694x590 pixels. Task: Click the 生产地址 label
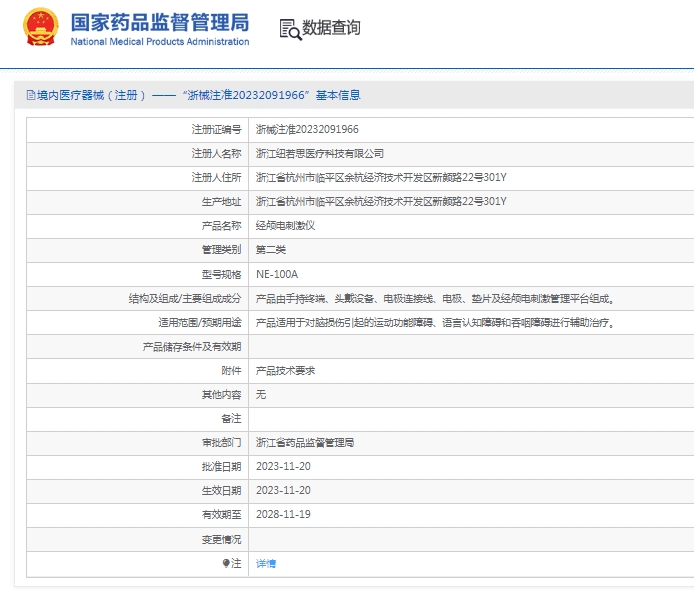(221, 201)
